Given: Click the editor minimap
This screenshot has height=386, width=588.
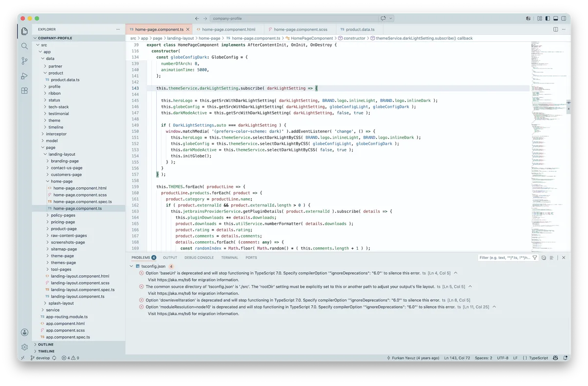Looking at the screenshot, I should [x=548, y=146].
